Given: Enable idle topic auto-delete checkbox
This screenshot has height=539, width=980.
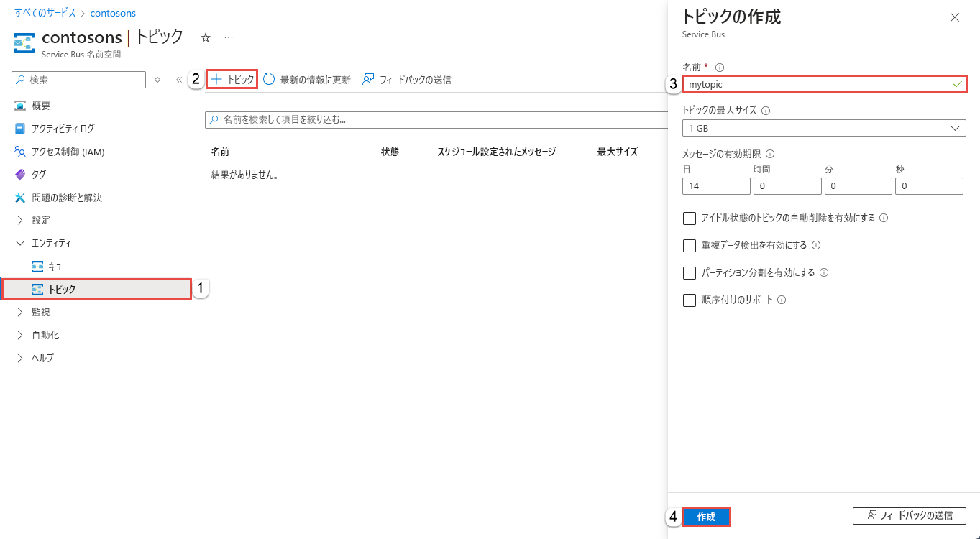Looking at the screenshot, I should (690, 218).
